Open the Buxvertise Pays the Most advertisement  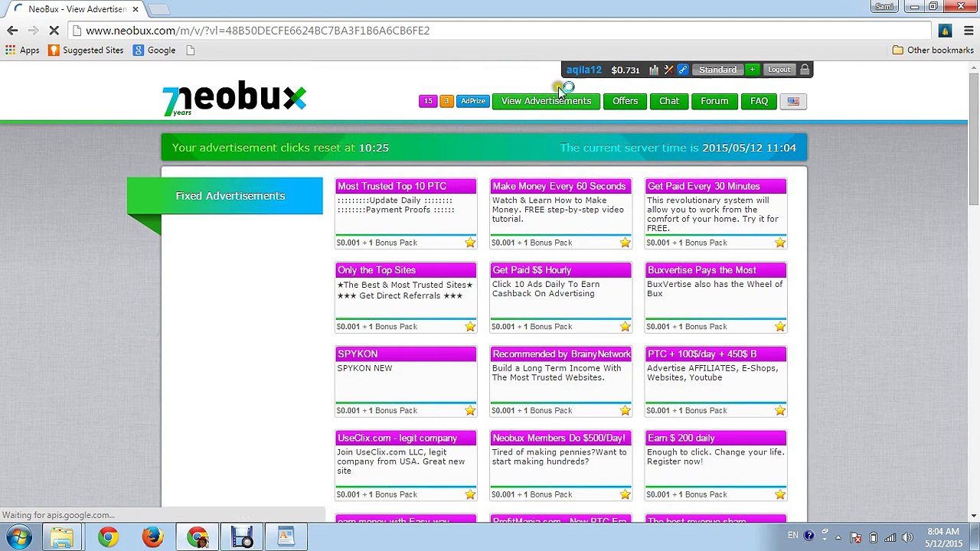pyautogui.click(x=715, y=298)
